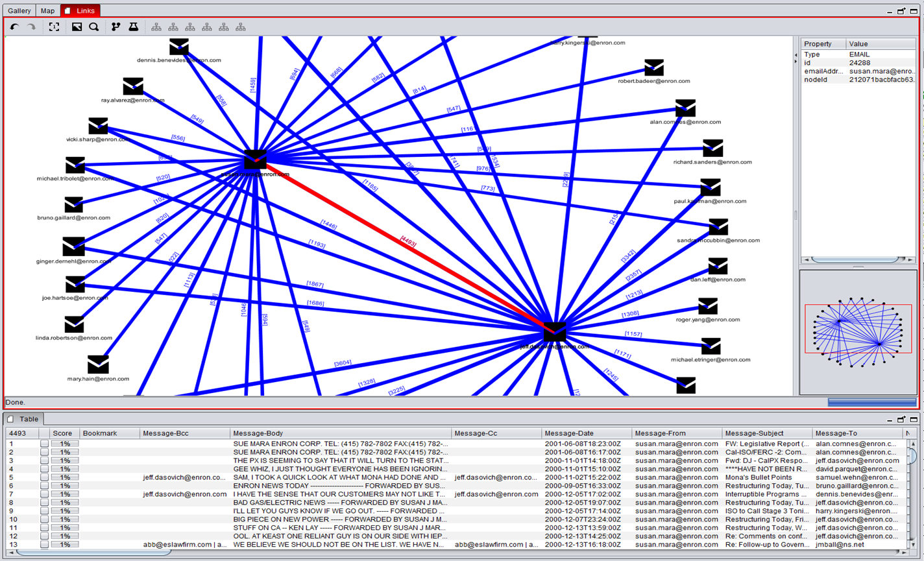Switch to the Map tab
Screen dimensions: 924x561
click(x=47, y=10)
